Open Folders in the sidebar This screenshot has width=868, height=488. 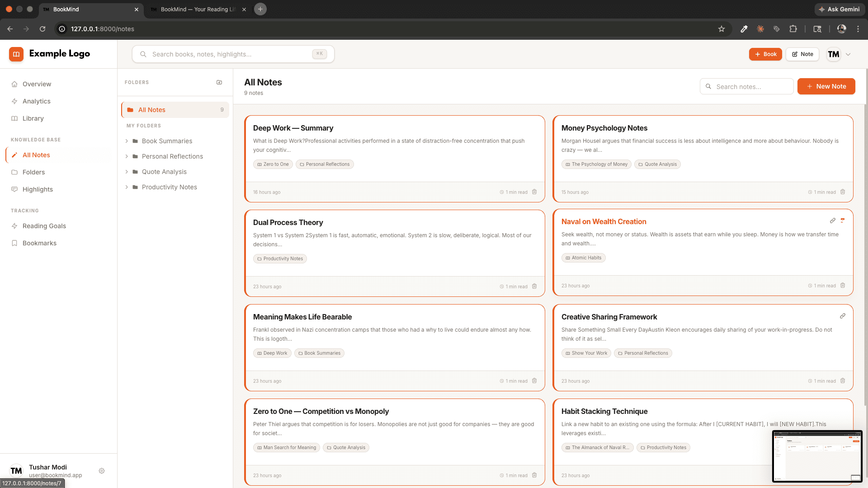tap(59, 172)
